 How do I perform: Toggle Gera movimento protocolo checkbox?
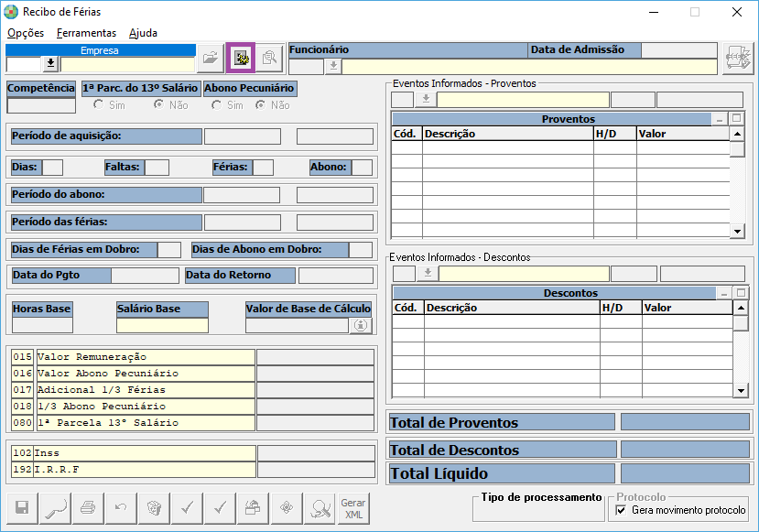[621, 510]
